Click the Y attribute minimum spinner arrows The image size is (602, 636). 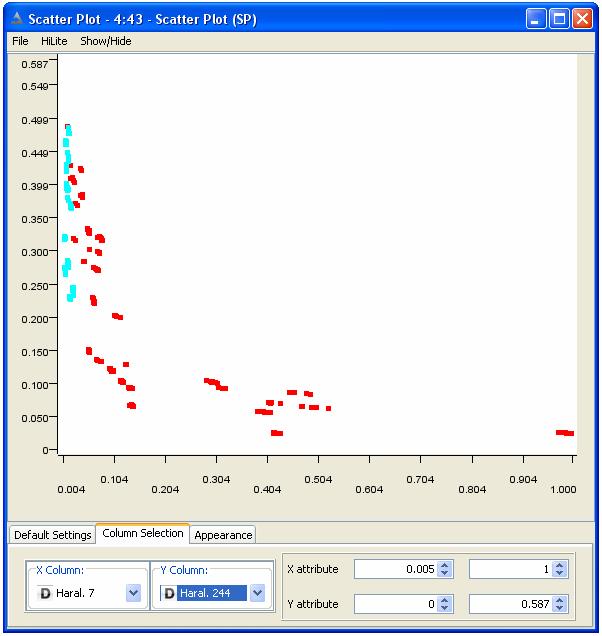click(446, 604)
